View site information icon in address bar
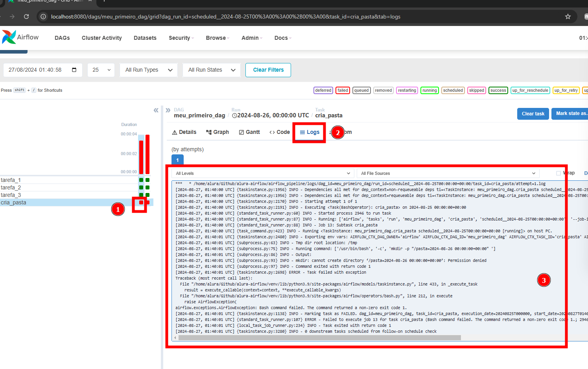The height and width of the screenshot is (369, 588). click(x=43, y=17)
